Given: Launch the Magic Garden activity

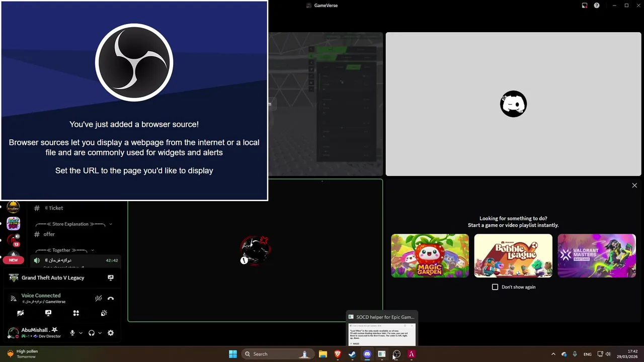Looking at the screenshot, I should click(430, 256).
